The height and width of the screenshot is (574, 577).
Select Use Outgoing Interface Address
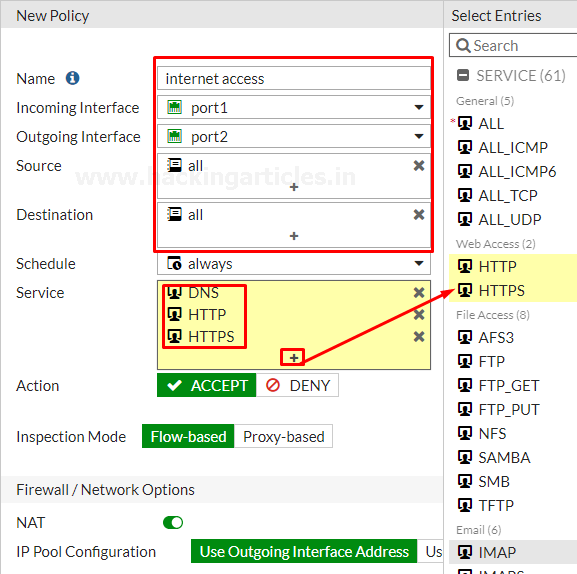[304, 552]
